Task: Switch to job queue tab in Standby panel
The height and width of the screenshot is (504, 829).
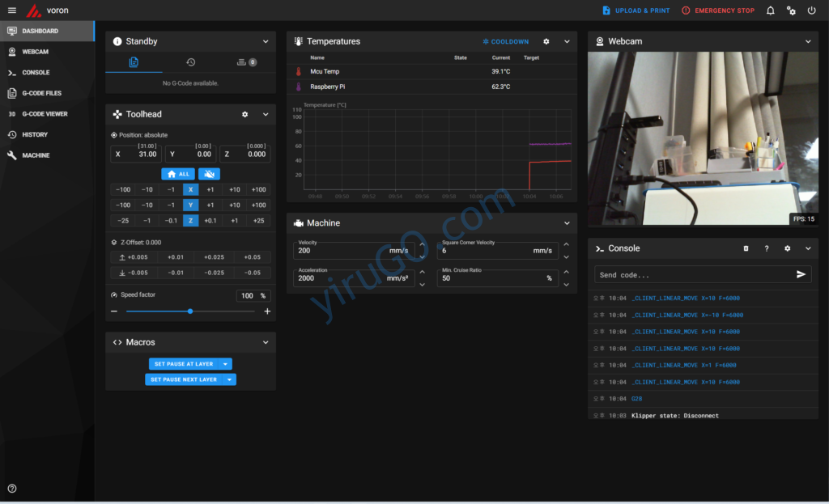Action: click(246, 62)
